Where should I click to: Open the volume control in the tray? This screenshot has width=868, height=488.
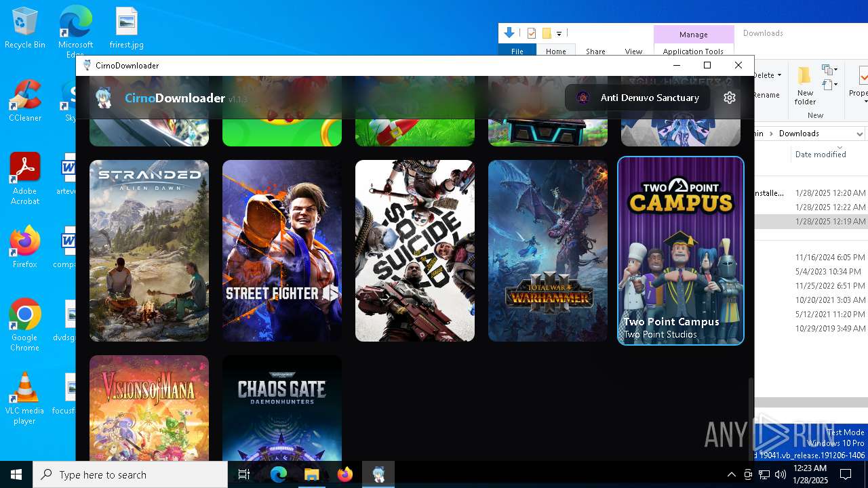(781, 474)
